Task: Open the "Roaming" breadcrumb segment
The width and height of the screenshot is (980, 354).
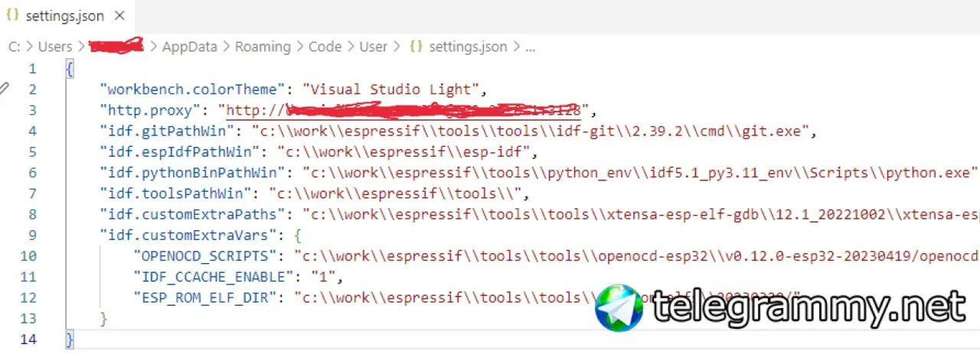Action: coord(263,47)
